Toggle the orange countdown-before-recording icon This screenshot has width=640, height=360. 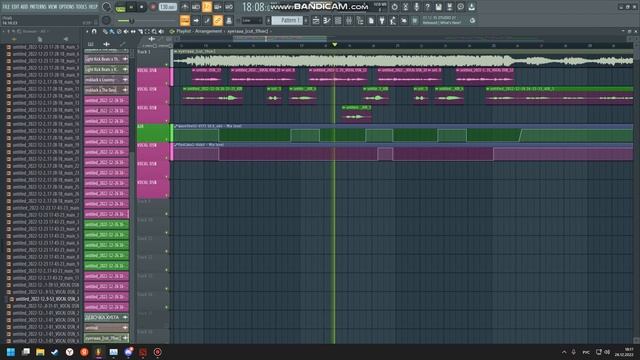(207, 7)
